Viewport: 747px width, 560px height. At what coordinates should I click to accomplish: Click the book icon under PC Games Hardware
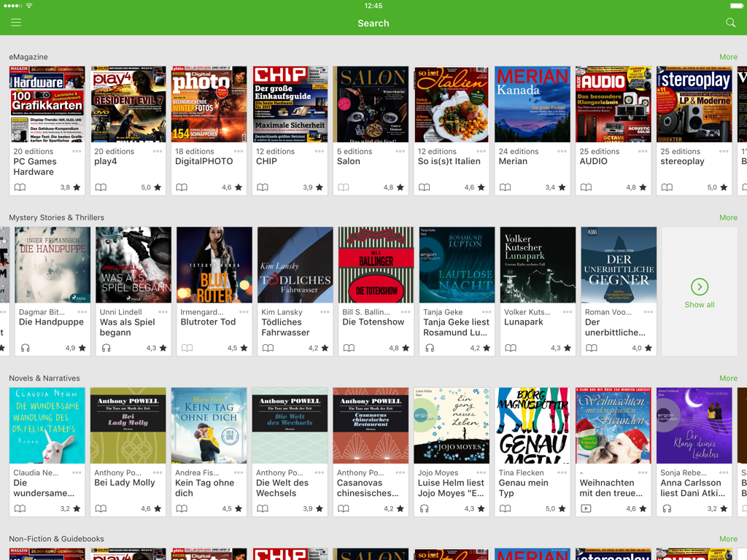click(20, 187)
